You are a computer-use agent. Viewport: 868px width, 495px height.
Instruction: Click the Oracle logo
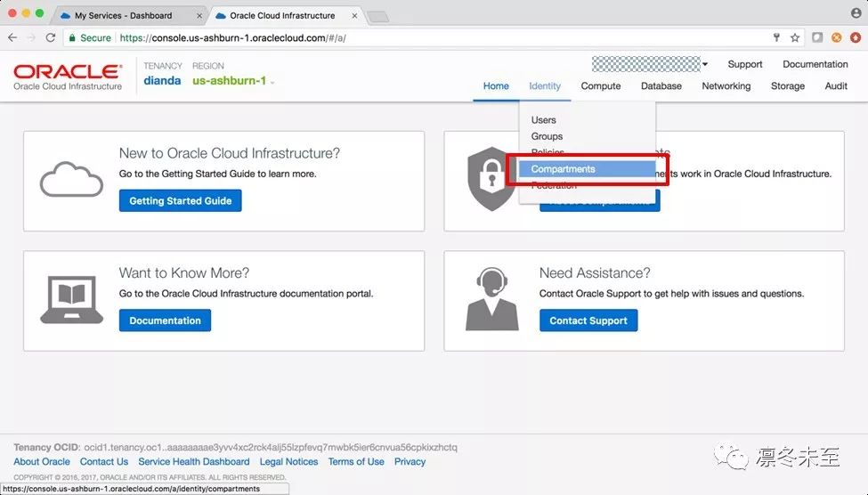68,77
